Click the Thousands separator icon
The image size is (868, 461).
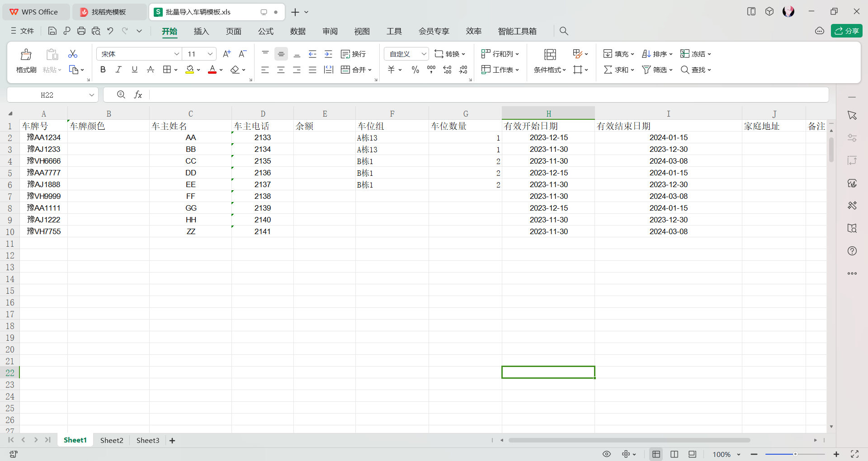[431, 70]
